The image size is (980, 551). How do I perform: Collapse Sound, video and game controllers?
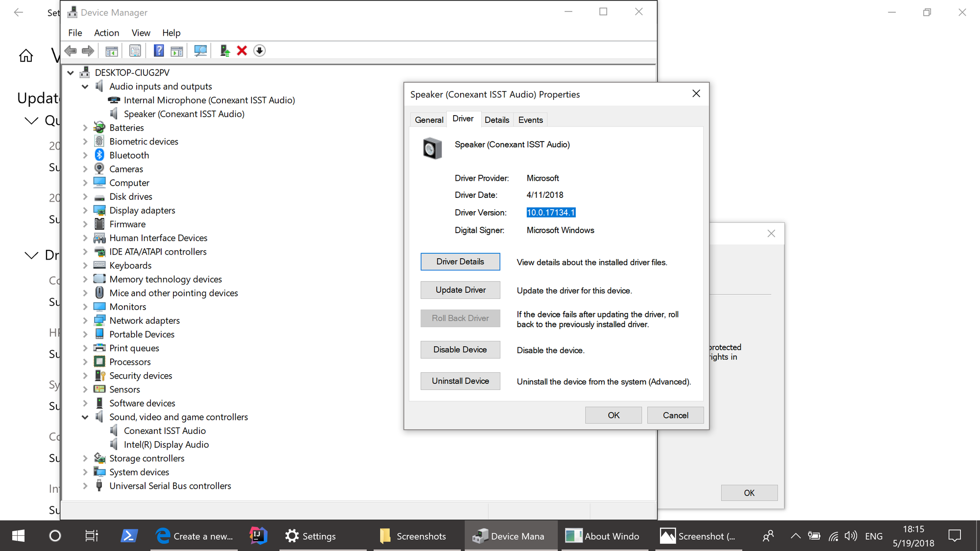85,417
